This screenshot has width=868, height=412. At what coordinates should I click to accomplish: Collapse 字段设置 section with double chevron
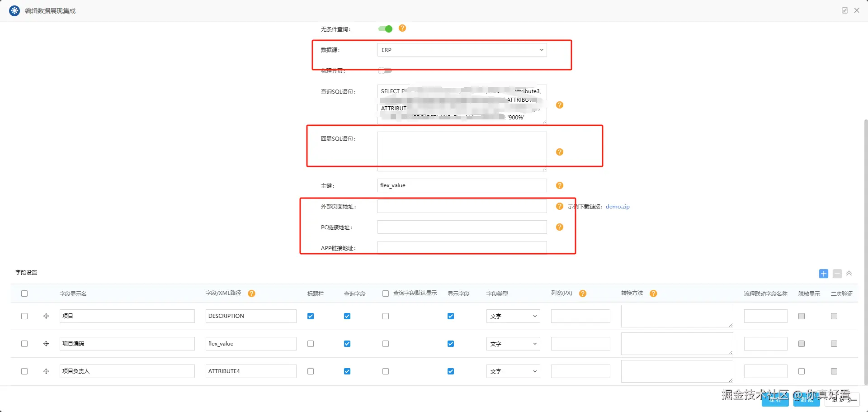pyautogui.click(x=849, y=273)
